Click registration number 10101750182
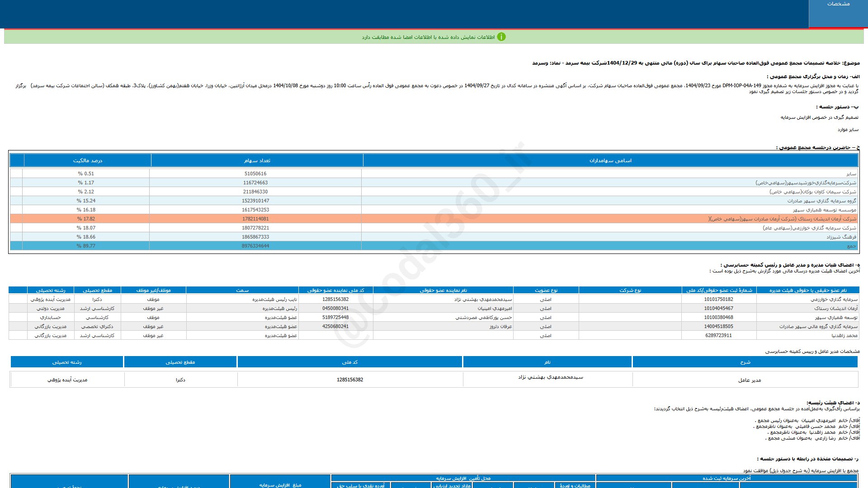 718,299
